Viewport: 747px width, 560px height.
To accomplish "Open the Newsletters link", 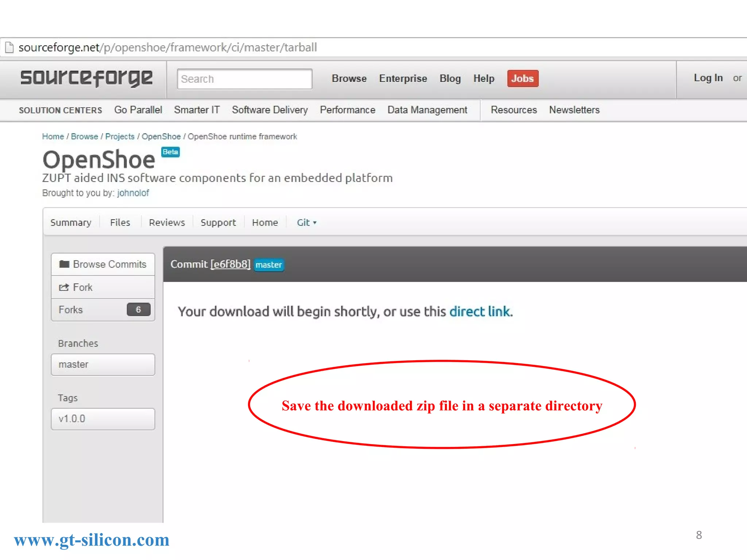I will click(x=574, y=110).
